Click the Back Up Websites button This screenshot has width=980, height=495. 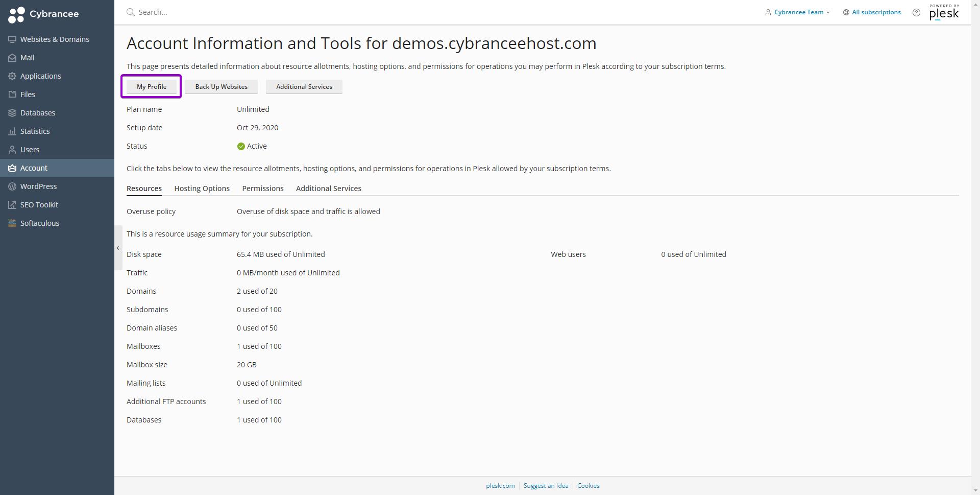coord(221,87)
